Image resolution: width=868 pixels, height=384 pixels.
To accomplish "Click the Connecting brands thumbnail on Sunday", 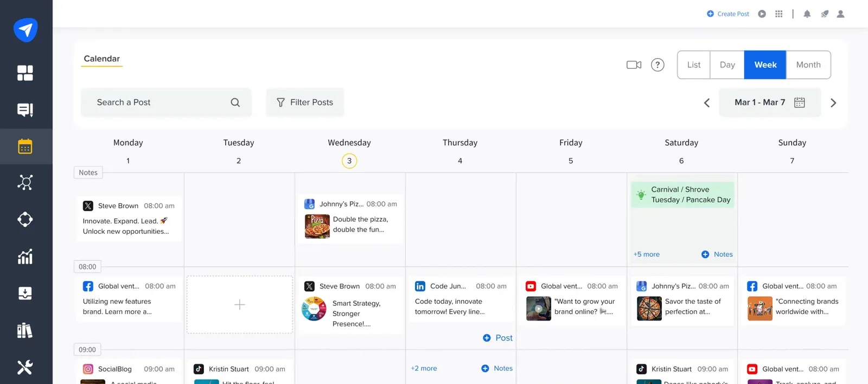I will click(760, 309).
